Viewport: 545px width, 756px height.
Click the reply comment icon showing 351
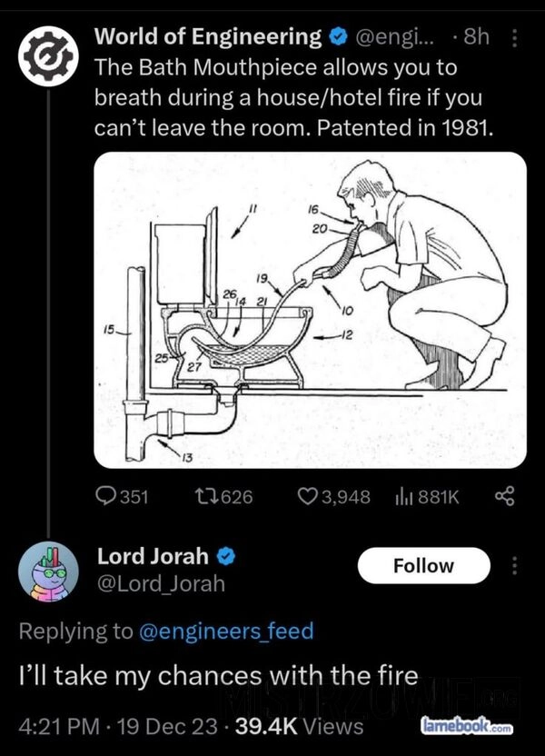coord(108,496)
